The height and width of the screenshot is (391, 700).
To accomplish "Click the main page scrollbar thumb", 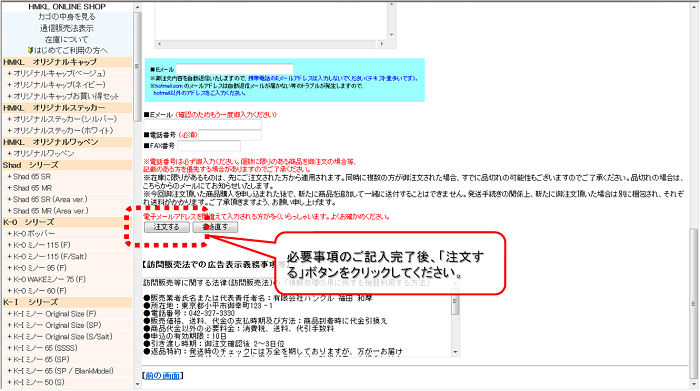I will (x=693, y=304).
